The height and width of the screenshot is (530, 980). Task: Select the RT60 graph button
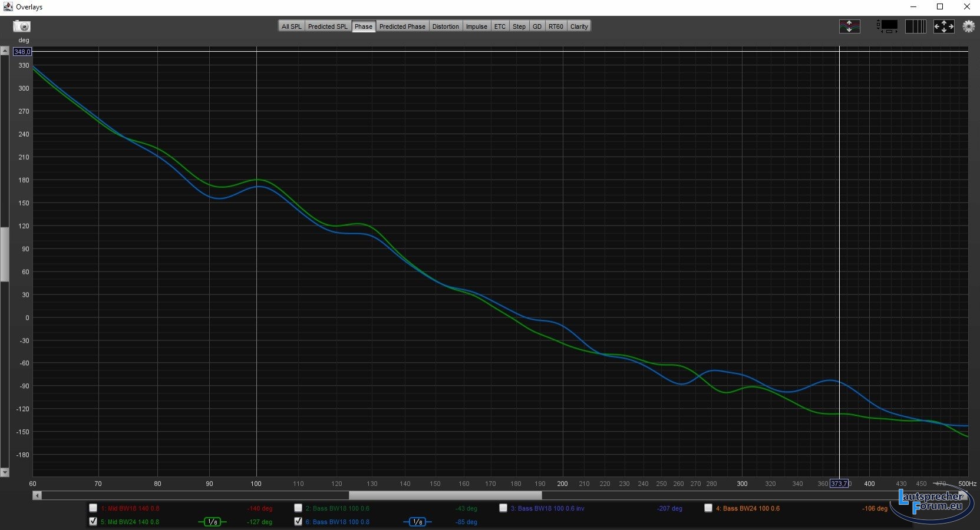pos(555,26)
